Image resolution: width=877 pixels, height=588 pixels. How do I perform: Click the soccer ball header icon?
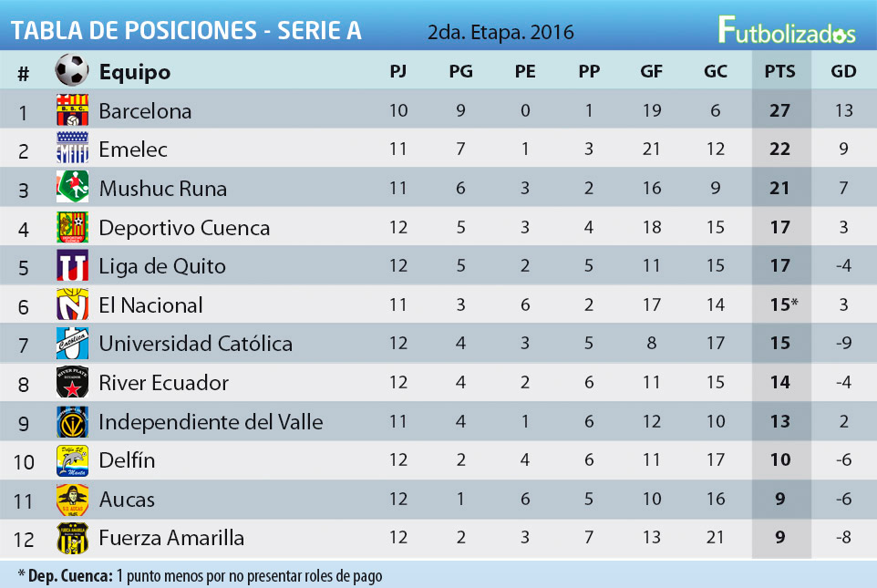pyautogui.click(x=72, y=70)
